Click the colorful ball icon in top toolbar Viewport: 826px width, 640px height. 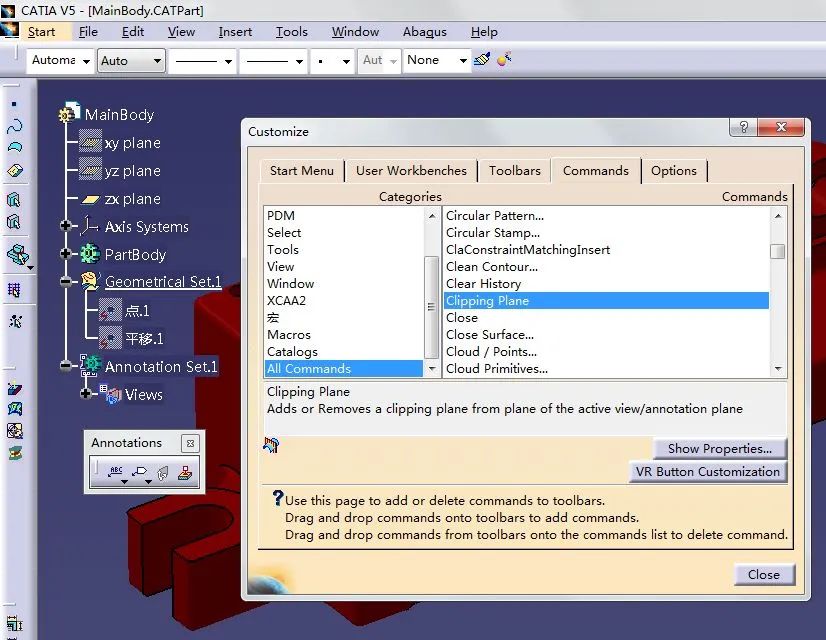click(504, 58)
